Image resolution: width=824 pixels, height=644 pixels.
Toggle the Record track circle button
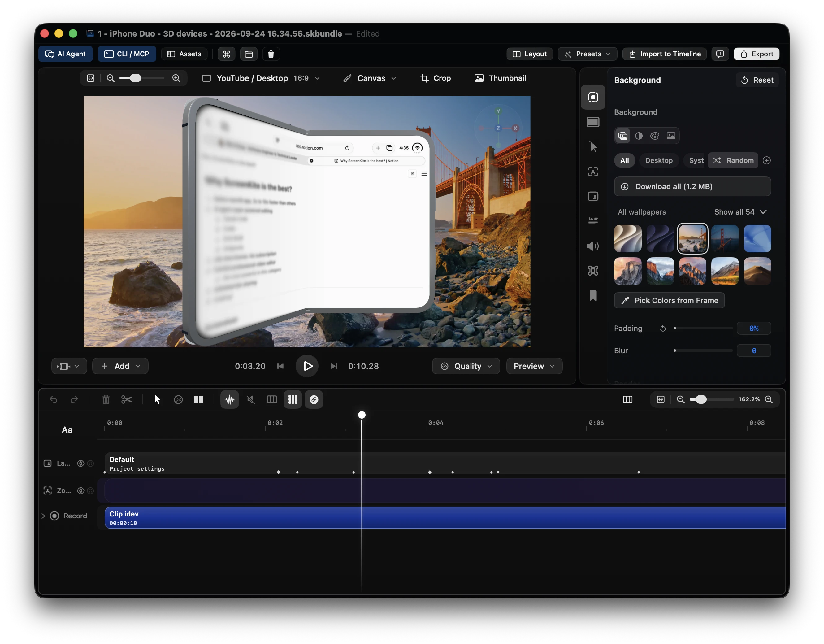pos(54,516)
